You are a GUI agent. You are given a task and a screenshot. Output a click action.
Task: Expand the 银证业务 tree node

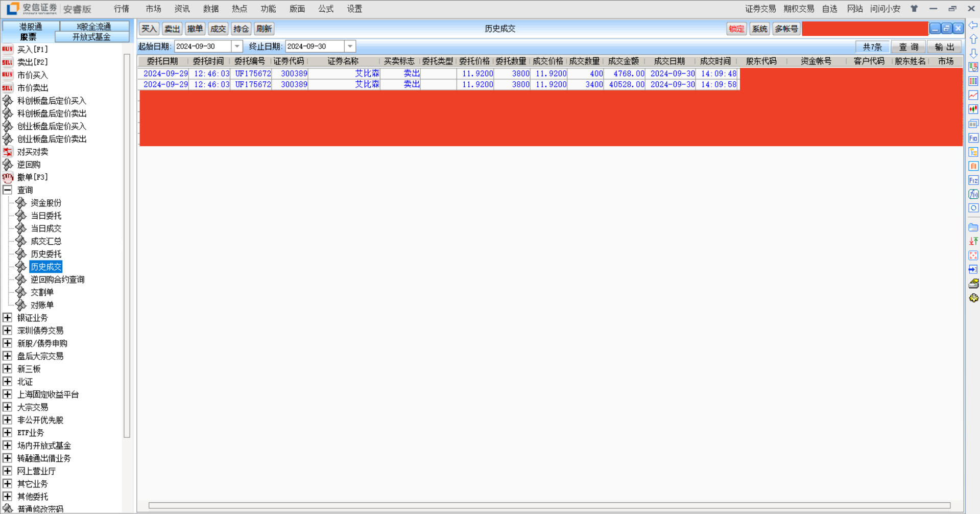tap(8, 318)
